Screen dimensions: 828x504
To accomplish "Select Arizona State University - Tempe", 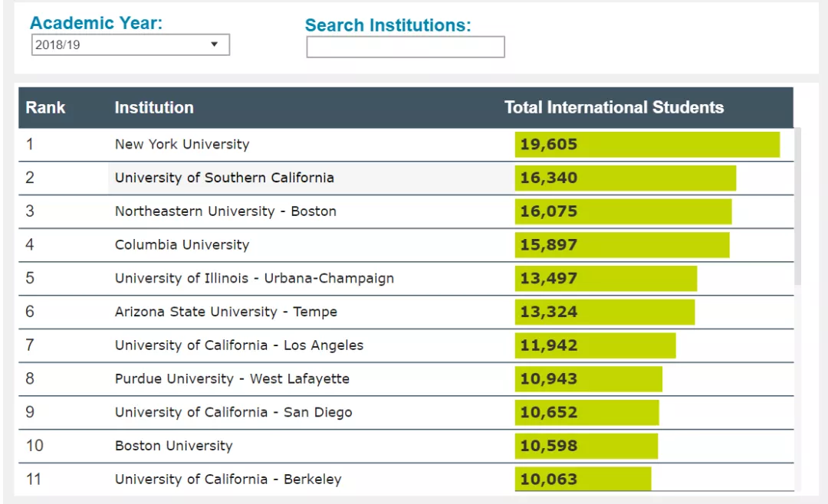I will pyautogui.click(x=225, y=313).
